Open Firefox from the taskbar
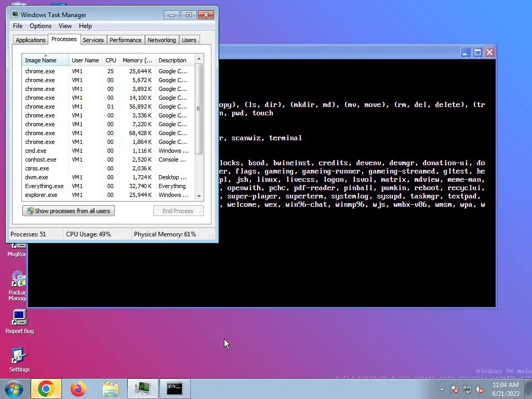The height and width of the screenshot is (399, 532). 78,389
